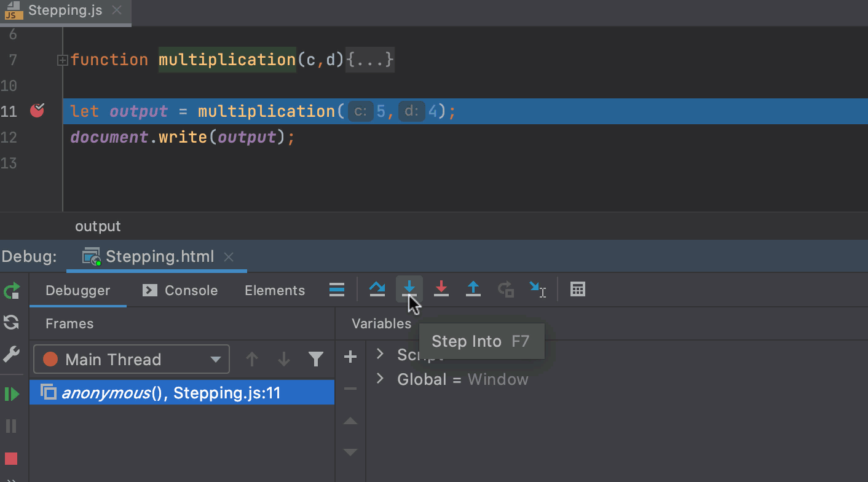868x482 pixels.
Task: Click the red Stop debugging icon
Action: 11,459
